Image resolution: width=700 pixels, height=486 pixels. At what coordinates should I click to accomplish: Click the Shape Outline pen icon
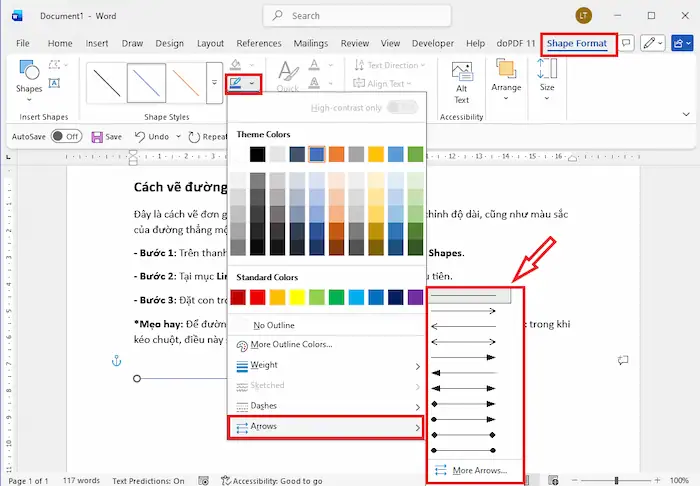click(236, 82)
